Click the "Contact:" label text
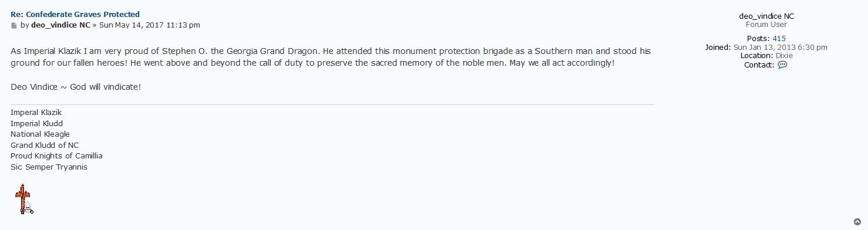 759,65
